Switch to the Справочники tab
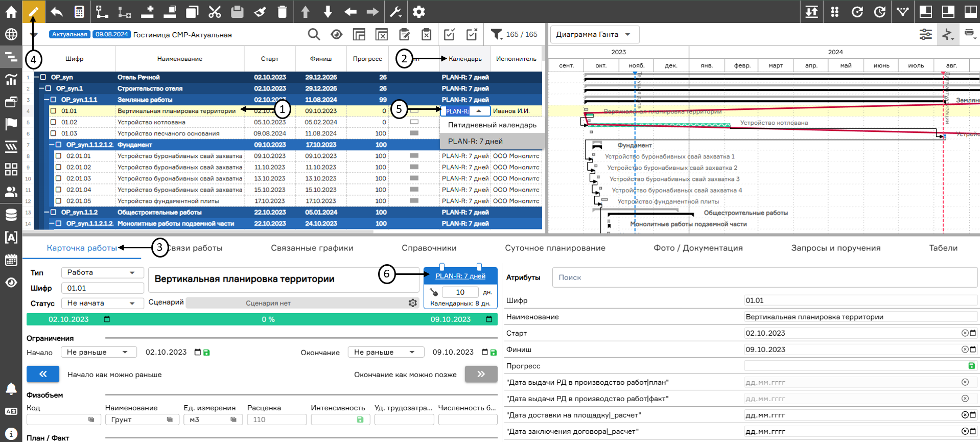Screen dimensions: 980x442 coord(429,248)
